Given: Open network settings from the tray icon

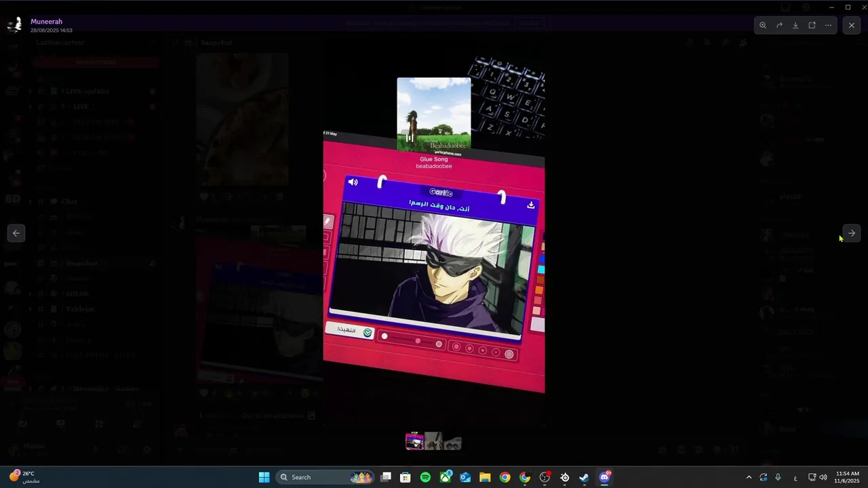Looking at the screenshot, I should coord(812,477).
